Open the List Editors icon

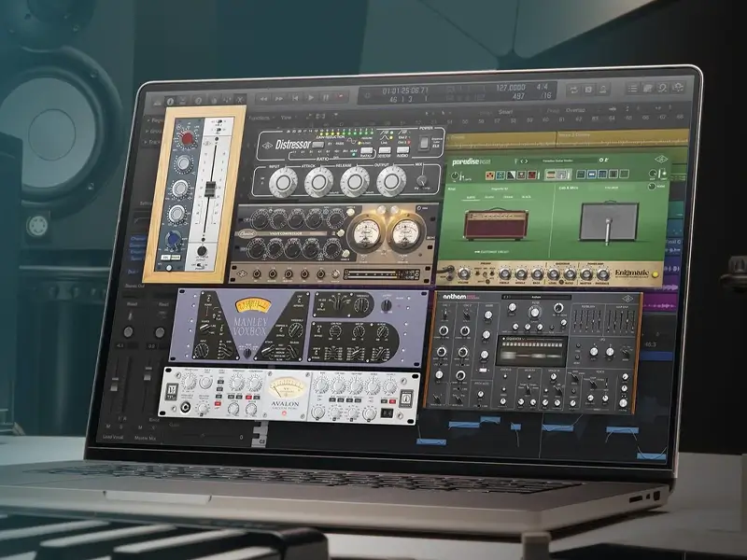pos(632,88)
